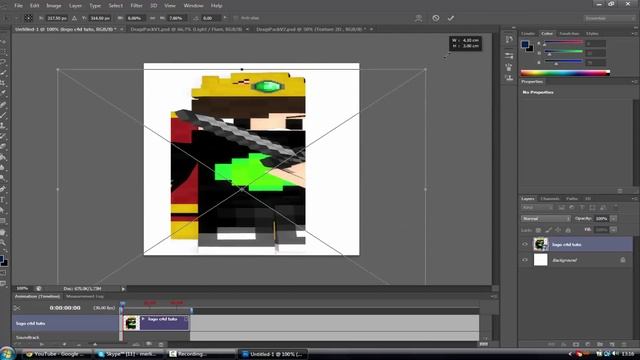Open the Filter menu
640x360 pixels.
[136, 6]
